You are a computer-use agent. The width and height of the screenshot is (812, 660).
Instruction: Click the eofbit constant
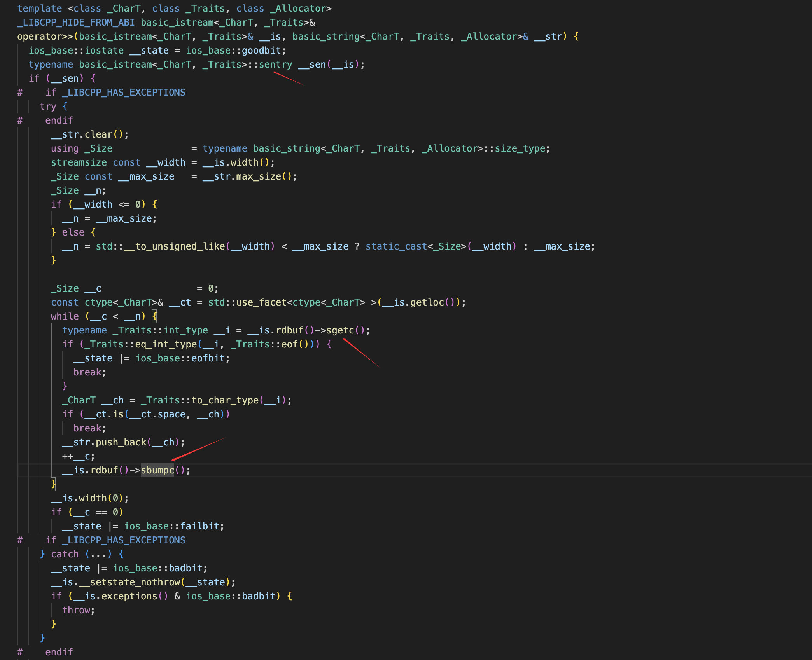click(x=208, y=358)
